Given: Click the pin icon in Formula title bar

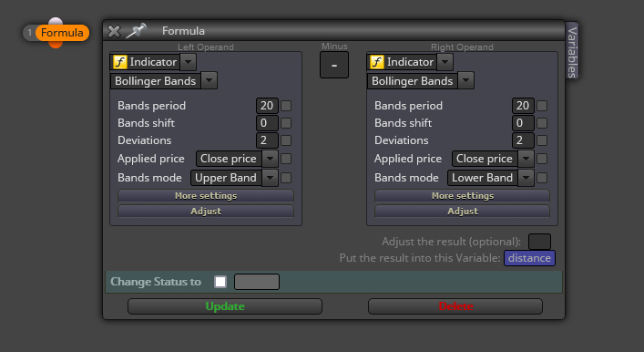Looking at the screenshot, I should [x=136, y=31].
